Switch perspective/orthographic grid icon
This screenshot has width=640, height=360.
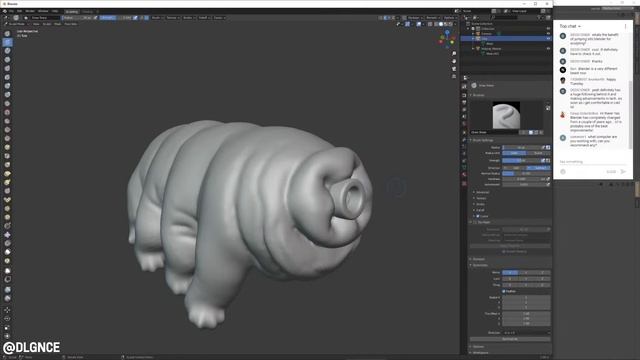pos(454,76)
